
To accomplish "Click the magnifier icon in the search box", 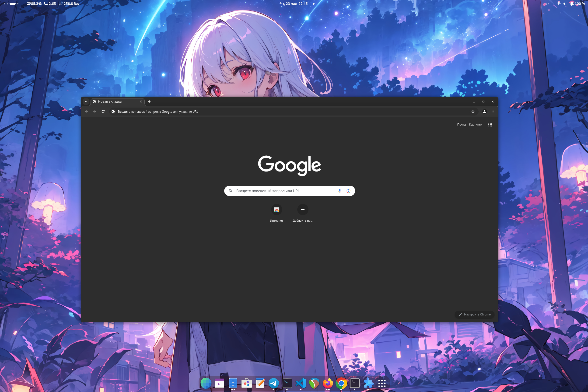I will [x=231, y=191].
